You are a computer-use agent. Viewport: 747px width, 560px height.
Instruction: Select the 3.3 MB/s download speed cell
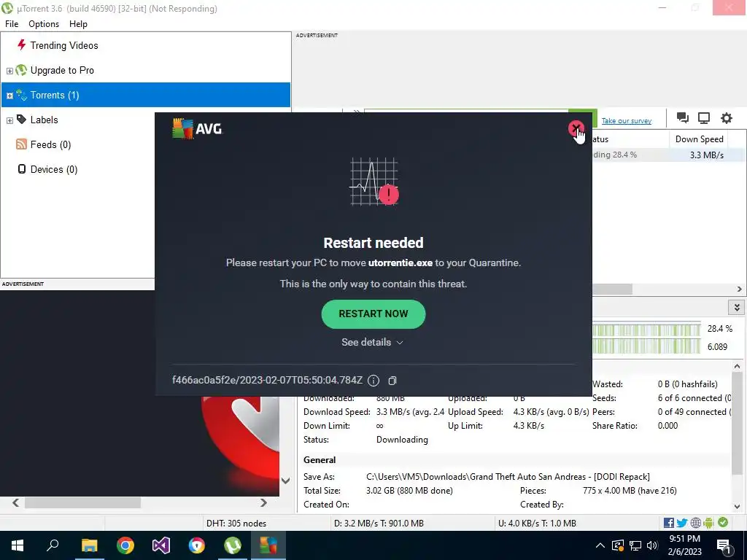tap(706, 155)
